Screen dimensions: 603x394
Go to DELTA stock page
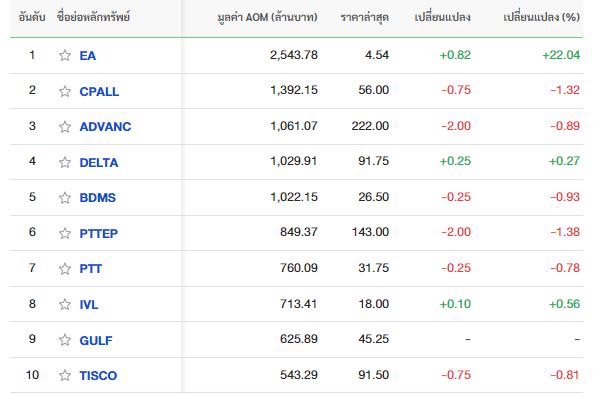pyautogui.click(x=99, y=163)
